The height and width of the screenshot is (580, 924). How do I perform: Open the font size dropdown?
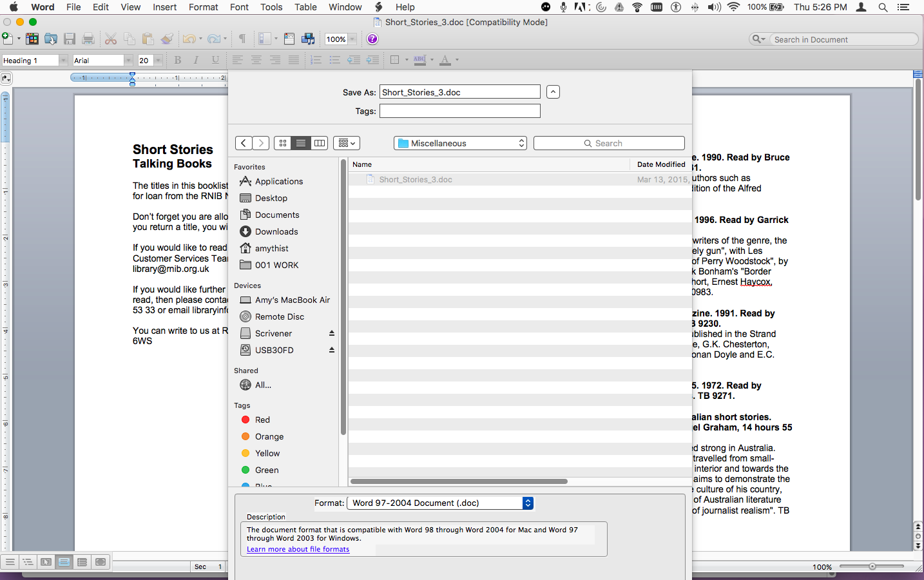tap(159, 60)
